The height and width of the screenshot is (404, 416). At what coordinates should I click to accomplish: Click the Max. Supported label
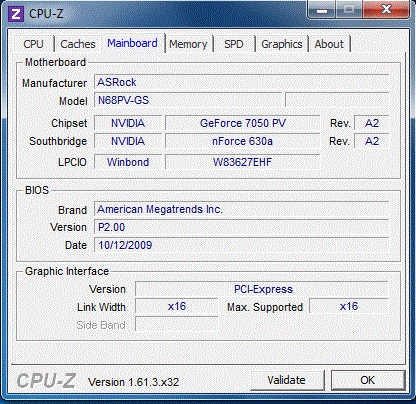tap(265, 307)
